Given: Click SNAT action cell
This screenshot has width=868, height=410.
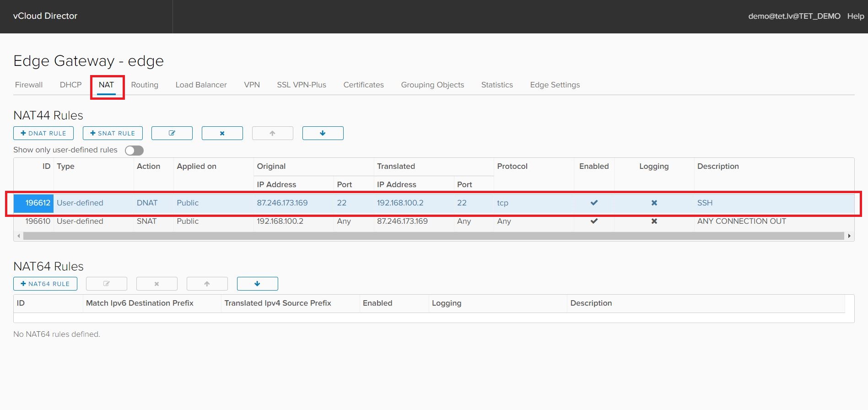Looking at the screenshot, I should [146, 221].
